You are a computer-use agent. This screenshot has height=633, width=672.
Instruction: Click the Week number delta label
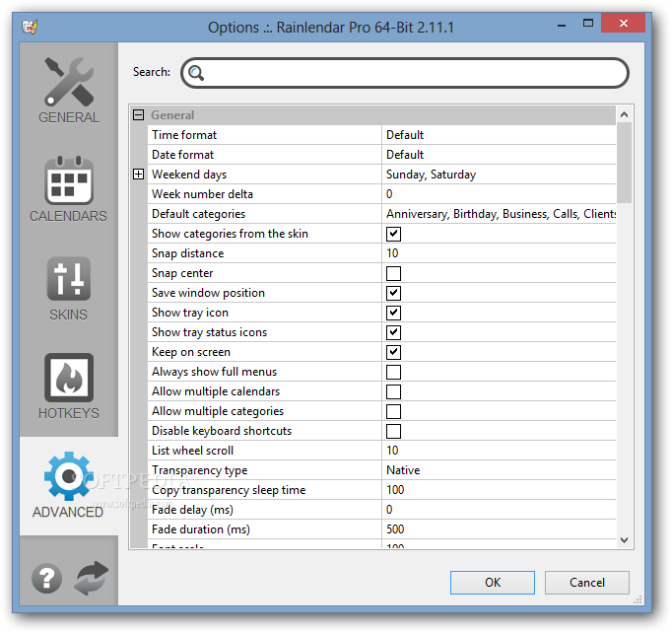pyautogui.click(x=202, y=194)
